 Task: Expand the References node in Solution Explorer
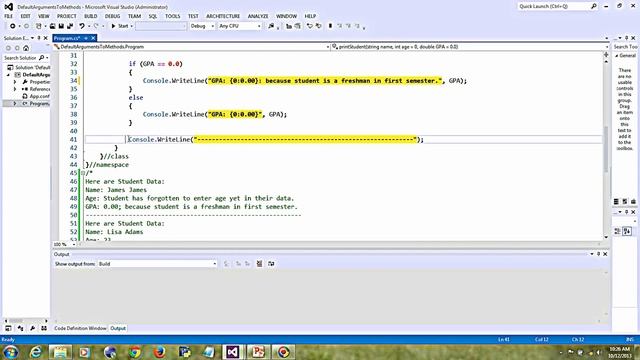pyautogui.click(x=15, y=89)
